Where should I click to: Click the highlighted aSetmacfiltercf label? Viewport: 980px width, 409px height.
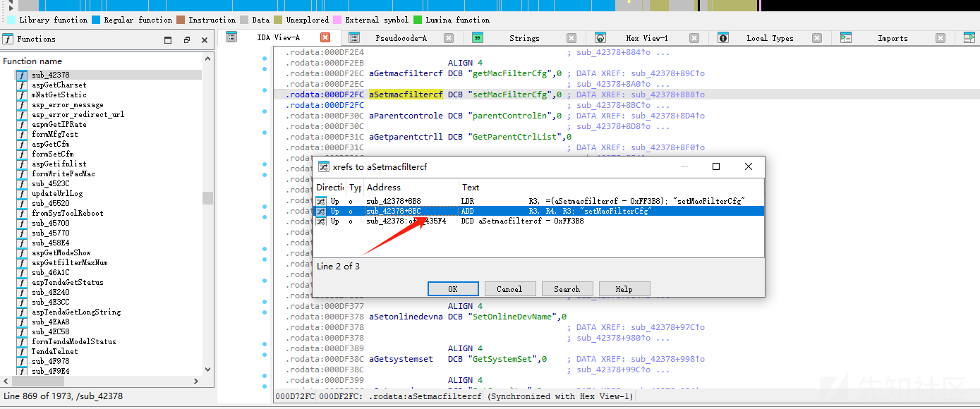point(406,94)
